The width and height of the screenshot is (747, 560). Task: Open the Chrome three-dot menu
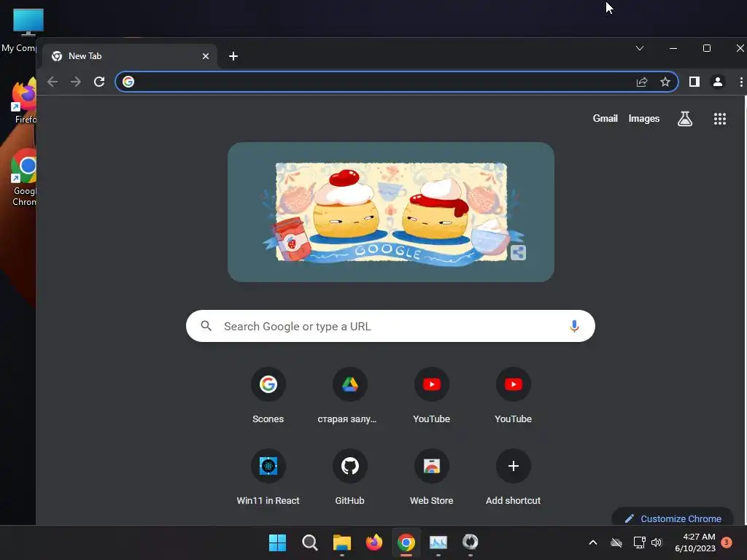pos(741,82)
